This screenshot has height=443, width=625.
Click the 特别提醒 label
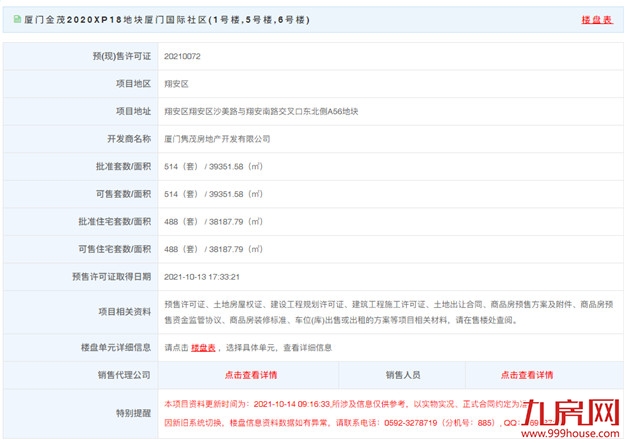coord(134,413)
